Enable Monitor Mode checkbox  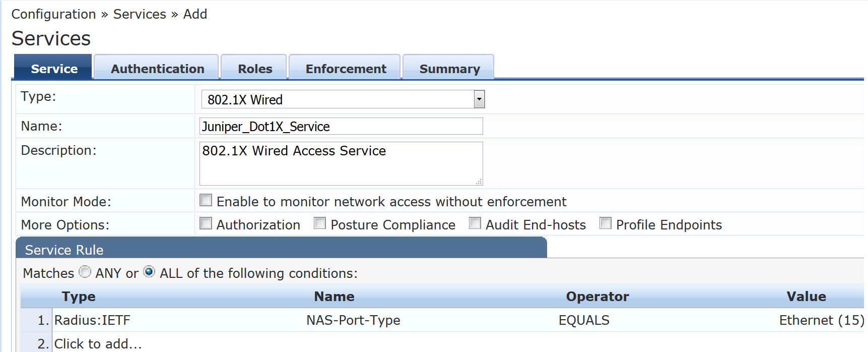tap(206, 200)
